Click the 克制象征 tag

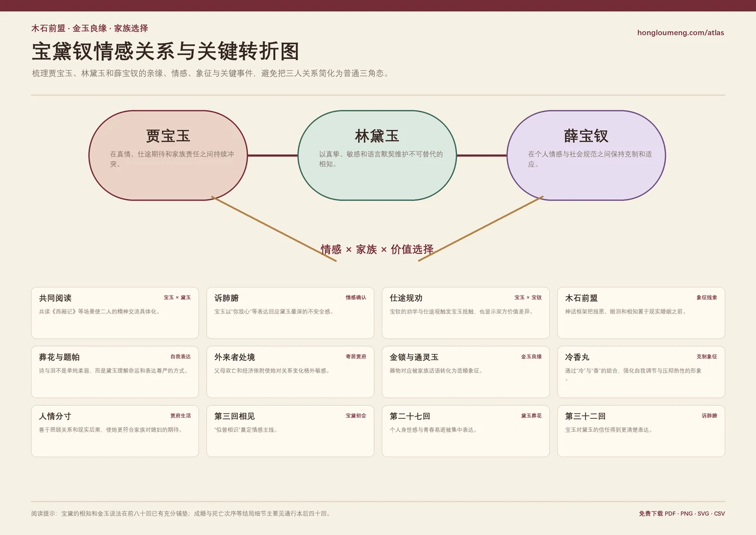pyautogui.click(x=707, y=357)
